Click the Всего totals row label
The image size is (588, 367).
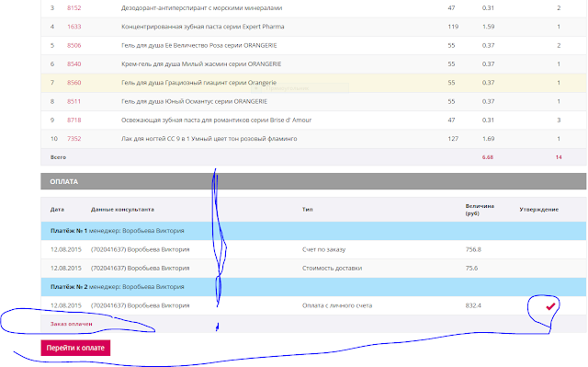tap(58, 157)
